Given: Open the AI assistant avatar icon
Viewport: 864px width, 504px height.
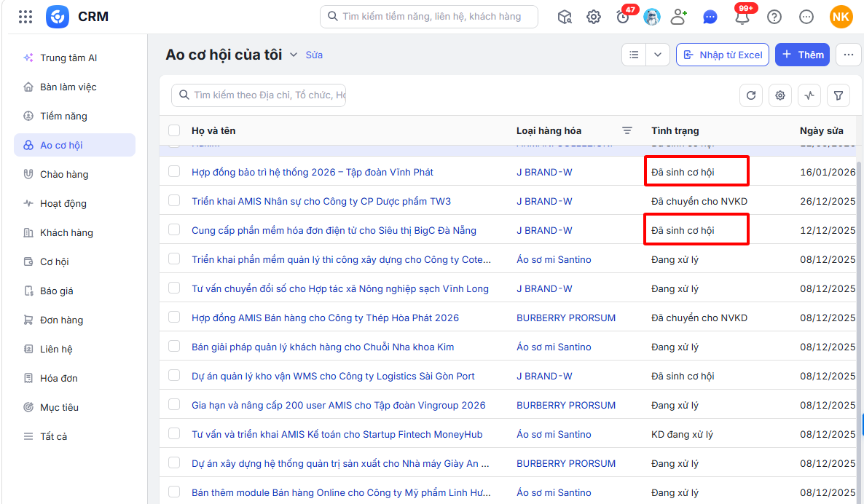Looking at the screenshot, I should [x=652, y=17].
